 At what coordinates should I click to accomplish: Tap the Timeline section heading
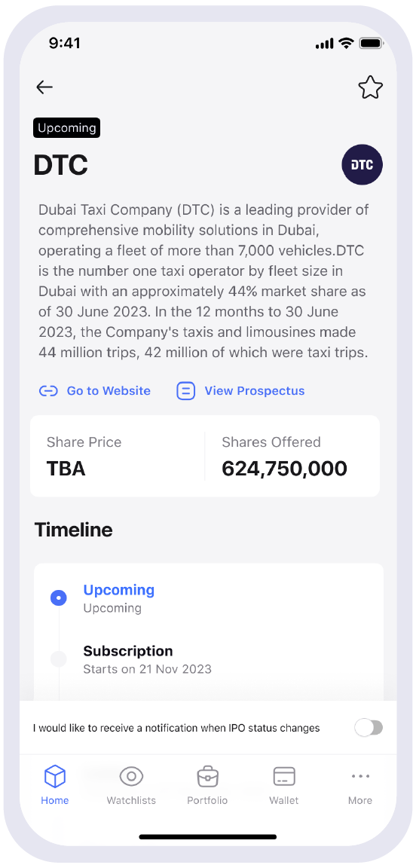[x=74, y=530]
